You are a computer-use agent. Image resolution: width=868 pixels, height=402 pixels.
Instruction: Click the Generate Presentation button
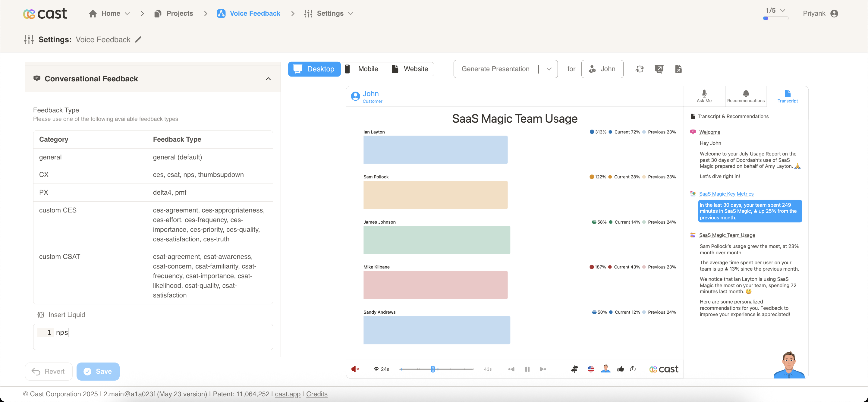495,69
